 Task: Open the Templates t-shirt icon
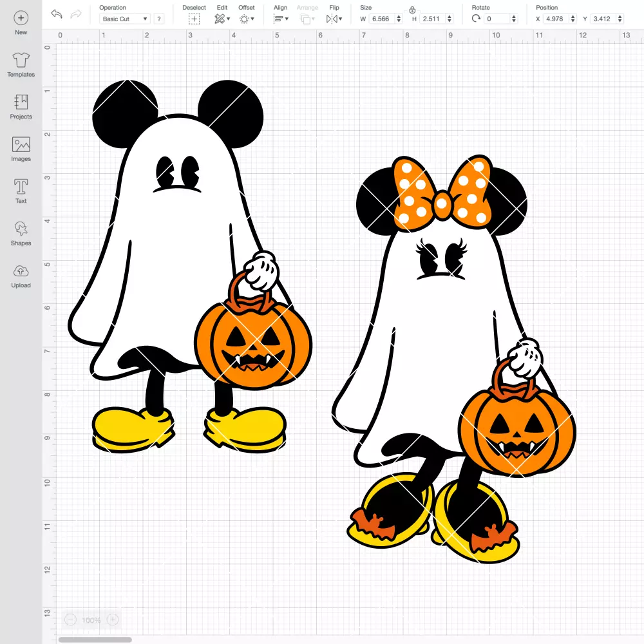pyautogui.click(x=21, y=60)
